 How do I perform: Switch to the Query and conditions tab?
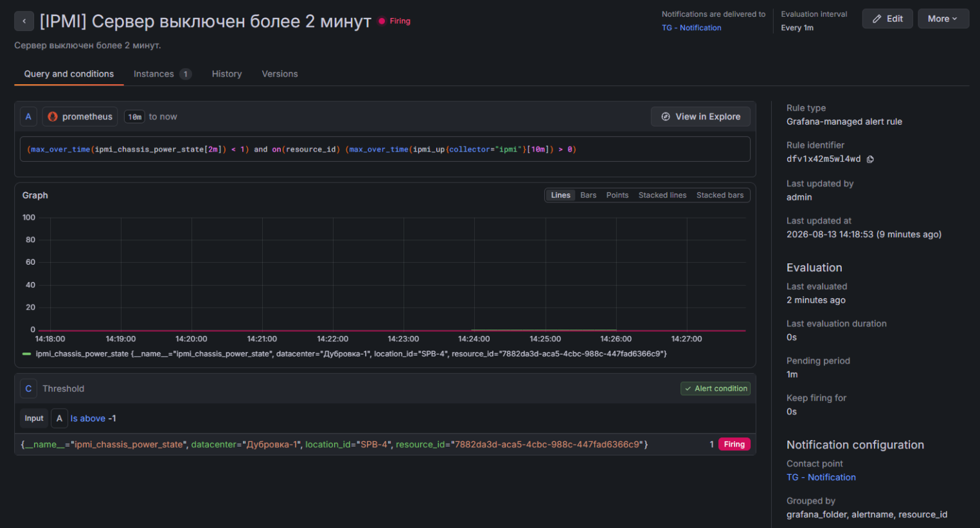point(69,74)
